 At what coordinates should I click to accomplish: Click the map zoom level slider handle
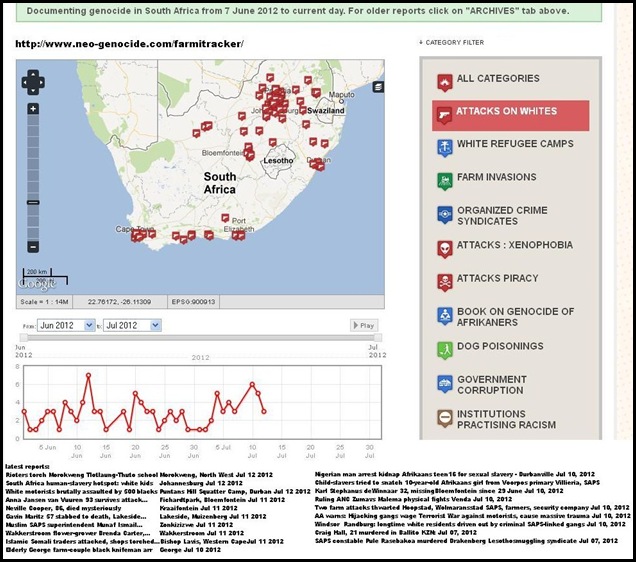(33, 202)
